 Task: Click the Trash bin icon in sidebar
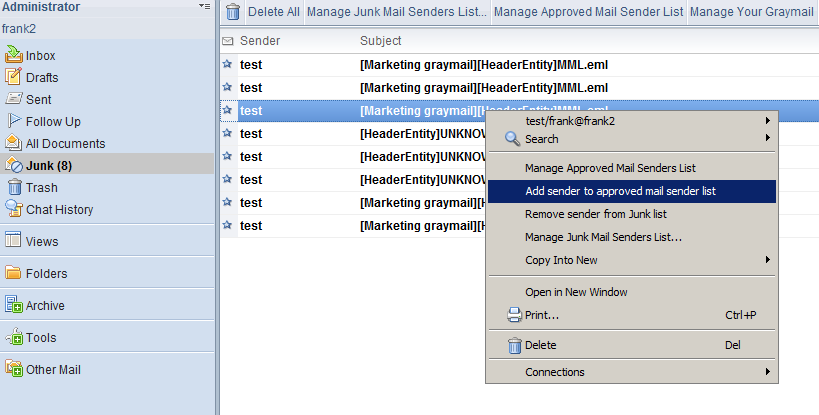14,187
